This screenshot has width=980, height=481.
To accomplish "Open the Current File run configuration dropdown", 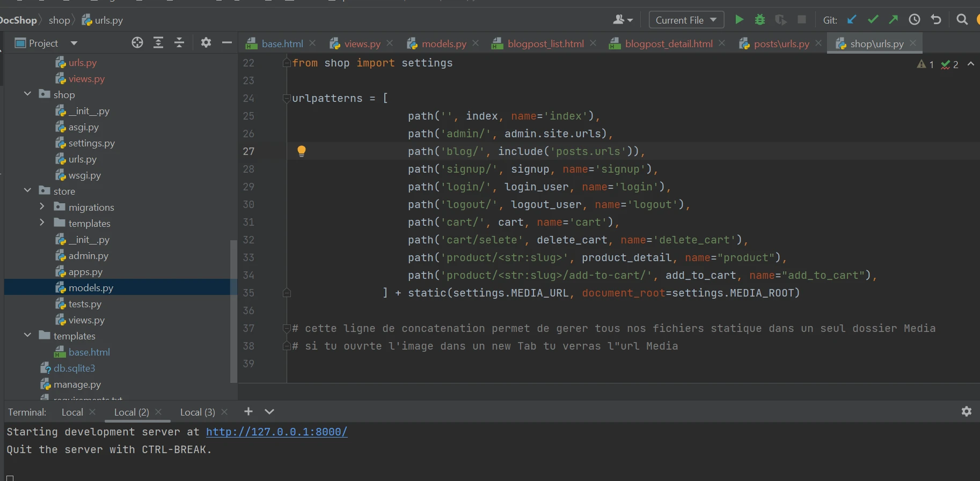I will (686, 20).
